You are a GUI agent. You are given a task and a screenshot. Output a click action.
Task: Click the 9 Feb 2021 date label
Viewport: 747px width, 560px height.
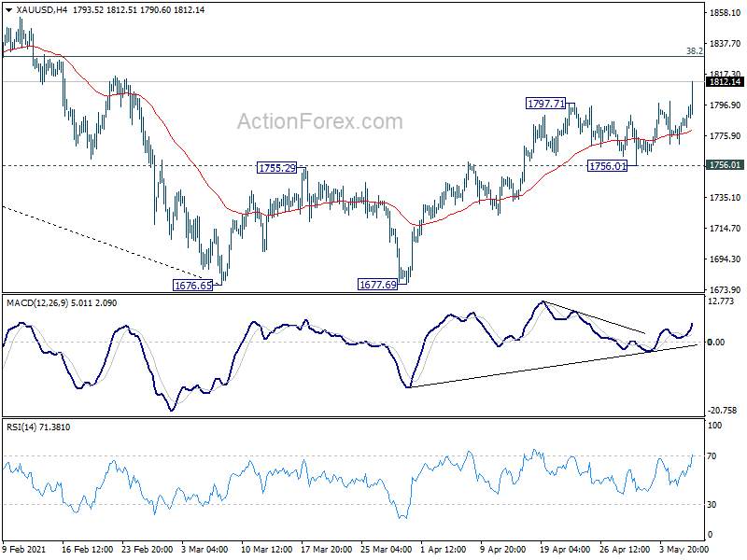tap(24, 549)
